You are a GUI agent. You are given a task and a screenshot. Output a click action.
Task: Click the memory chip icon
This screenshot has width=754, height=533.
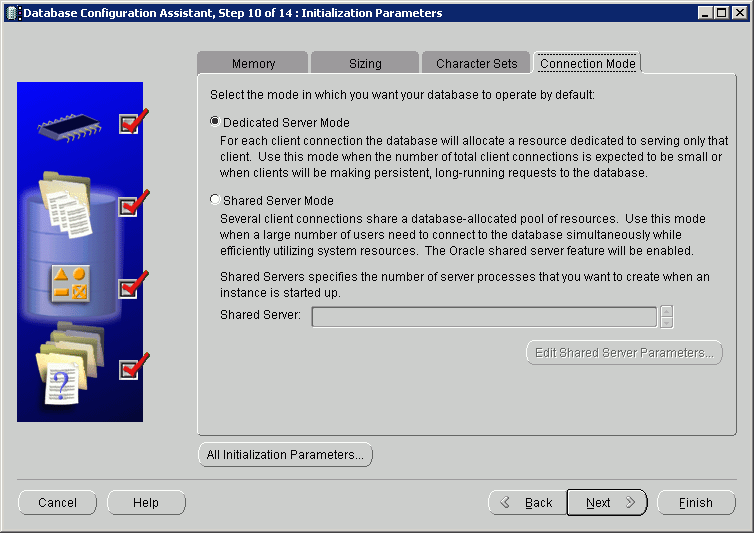point(70,127)
